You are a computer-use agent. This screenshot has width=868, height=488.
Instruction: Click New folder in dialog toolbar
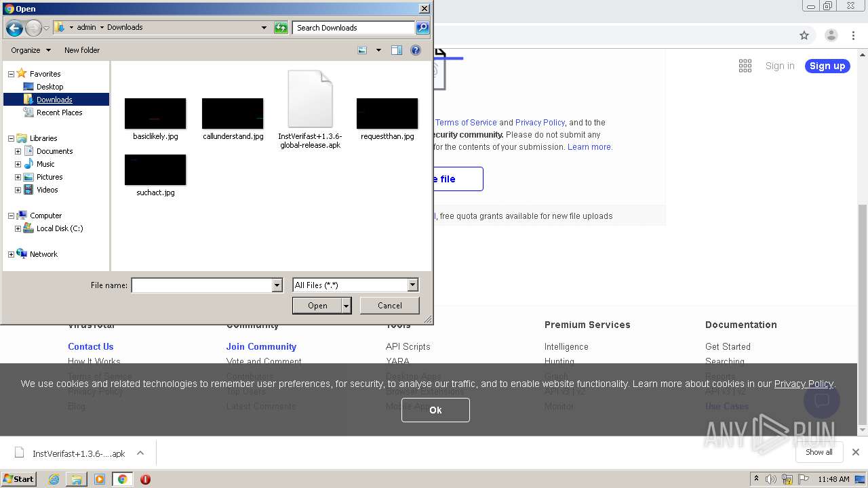click(x=82, y=50)
